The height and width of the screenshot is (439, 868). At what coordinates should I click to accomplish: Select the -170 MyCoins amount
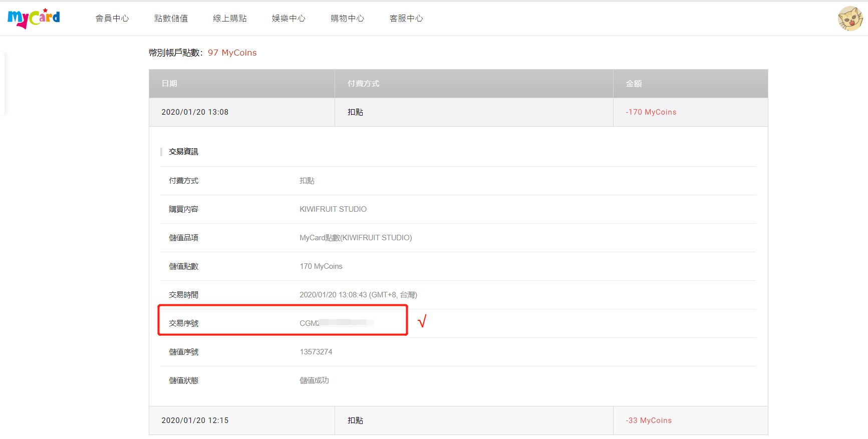point(651,112)
